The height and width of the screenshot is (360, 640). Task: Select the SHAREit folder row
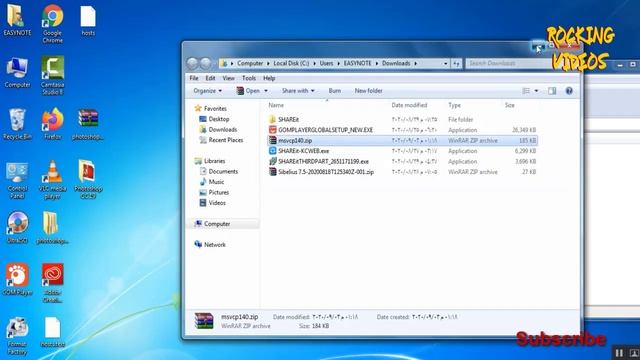(x=402, y=120)
